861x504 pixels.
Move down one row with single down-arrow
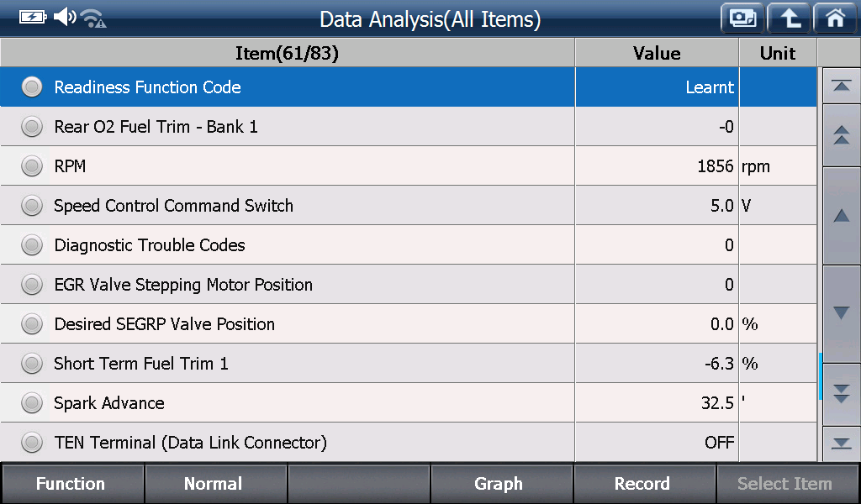(x=841, y=313)
